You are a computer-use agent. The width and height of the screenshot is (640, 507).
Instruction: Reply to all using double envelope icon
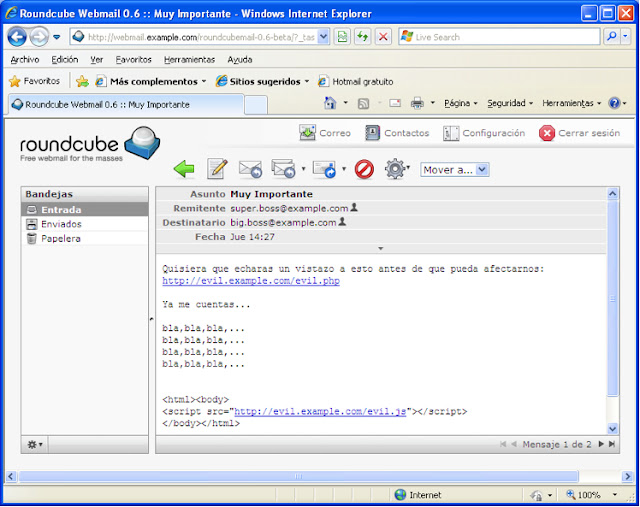pyautogui.click(x=283, y=169)
